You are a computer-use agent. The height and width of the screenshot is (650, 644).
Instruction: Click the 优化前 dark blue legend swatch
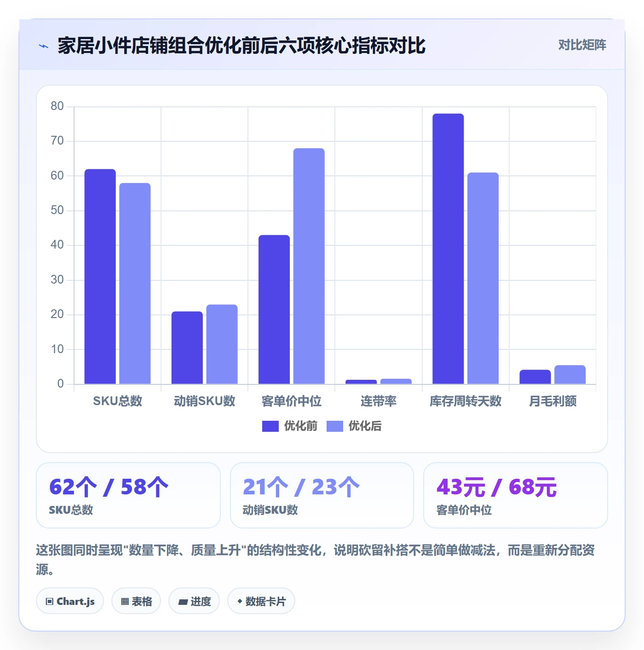[x=270, y=426]
